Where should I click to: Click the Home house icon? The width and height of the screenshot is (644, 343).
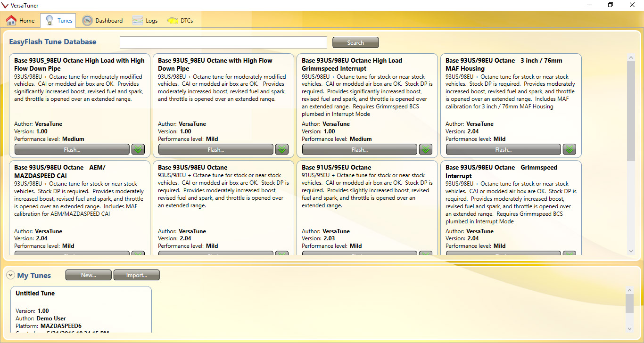(11, 20)
